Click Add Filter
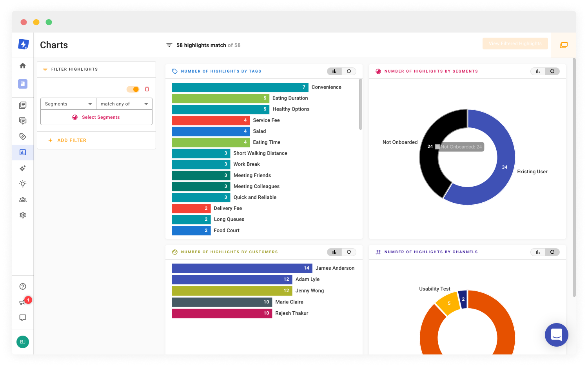This screenshot has height=367, width=588. click(67, 140)
